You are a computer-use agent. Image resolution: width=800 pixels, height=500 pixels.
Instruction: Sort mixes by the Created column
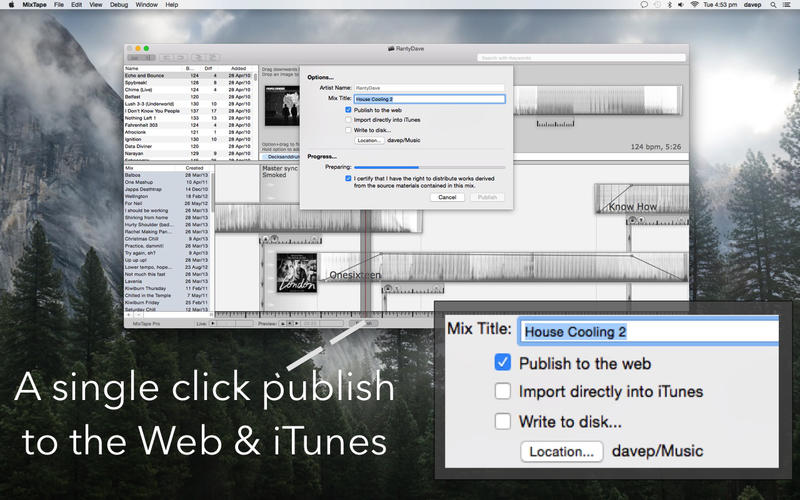194,168
